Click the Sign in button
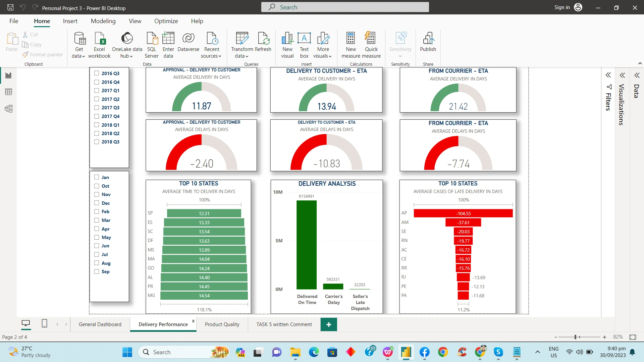This screenshot has height=362, width=644. tap(562, 7)
